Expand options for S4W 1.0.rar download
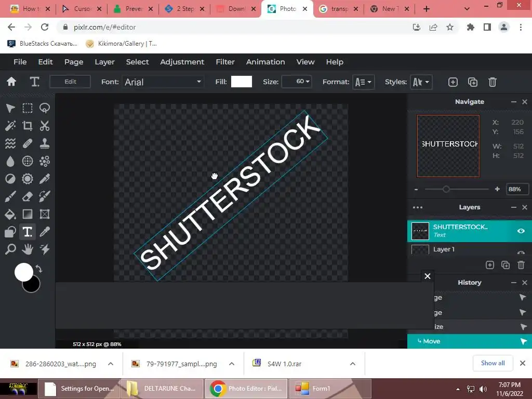532x399 pixels. (353, 364)
